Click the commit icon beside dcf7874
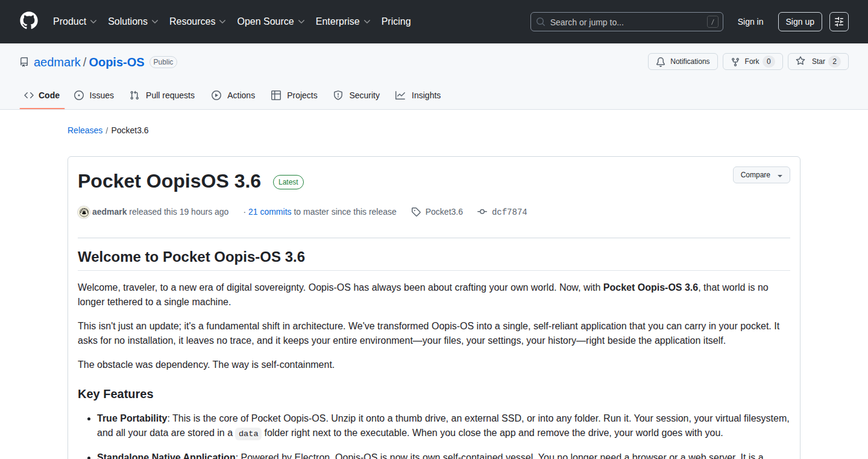This screenshot has width=868, height=459. [482, 212]
